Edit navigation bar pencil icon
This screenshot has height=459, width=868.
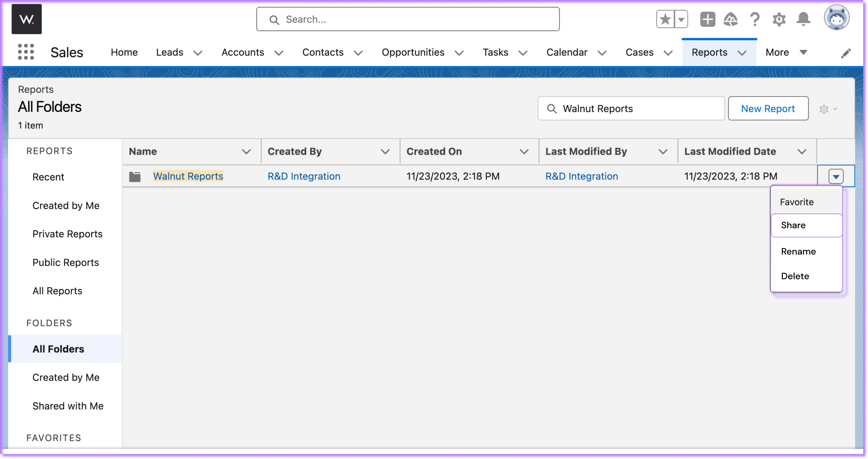click(x=846, y=53)
